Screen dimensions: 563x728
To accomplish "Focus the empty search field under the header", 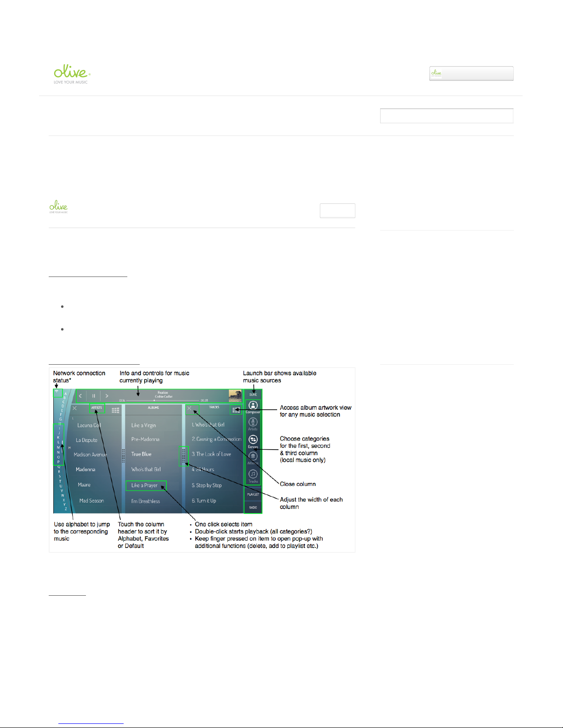I will coord(446,116).
